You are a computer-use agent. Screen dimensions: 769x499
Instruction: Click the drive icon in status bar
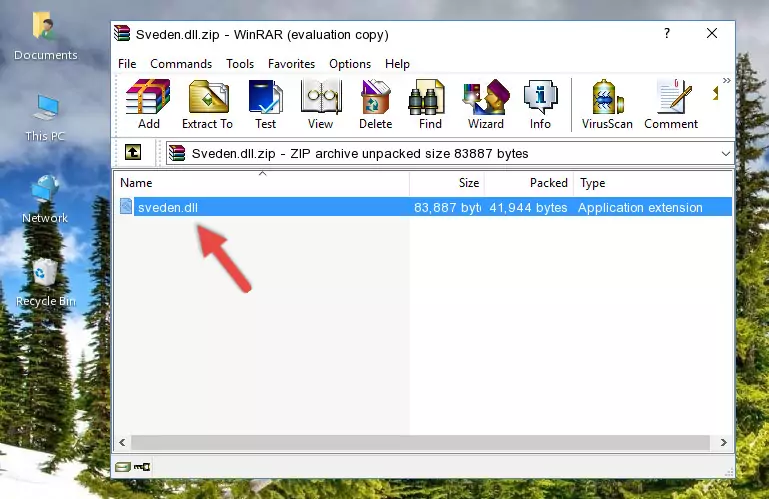pos(122,467)
